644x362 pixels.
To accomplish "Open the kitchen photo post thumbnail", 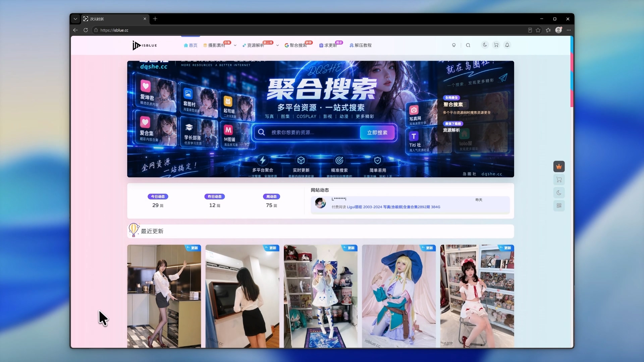I will click(164, 296).
